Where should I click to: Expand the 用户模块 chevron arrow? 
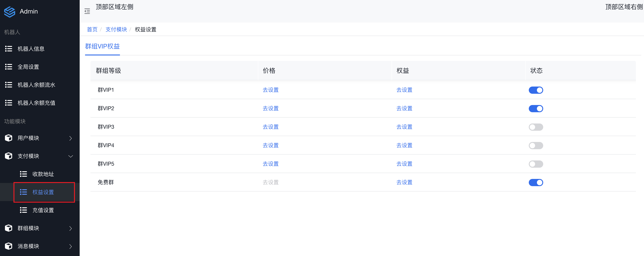pos(70,138)
